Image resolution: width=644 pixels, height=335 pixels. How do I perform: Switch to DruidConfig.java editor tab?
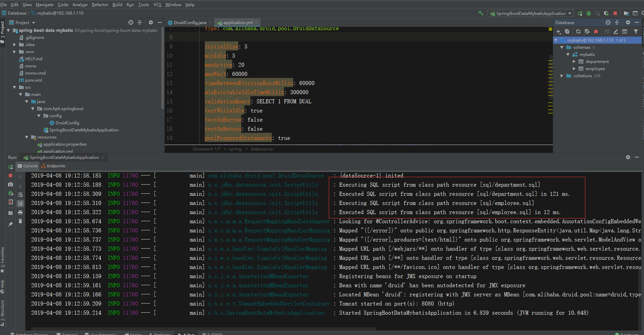coord(190,23)
